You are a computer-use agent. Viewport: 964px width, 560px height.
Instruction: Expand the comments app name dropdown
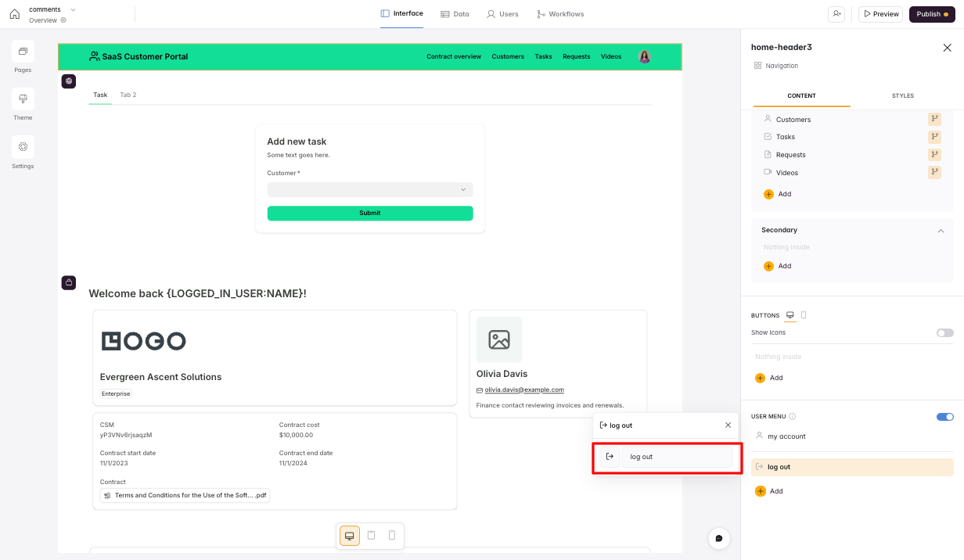point(73,9)
